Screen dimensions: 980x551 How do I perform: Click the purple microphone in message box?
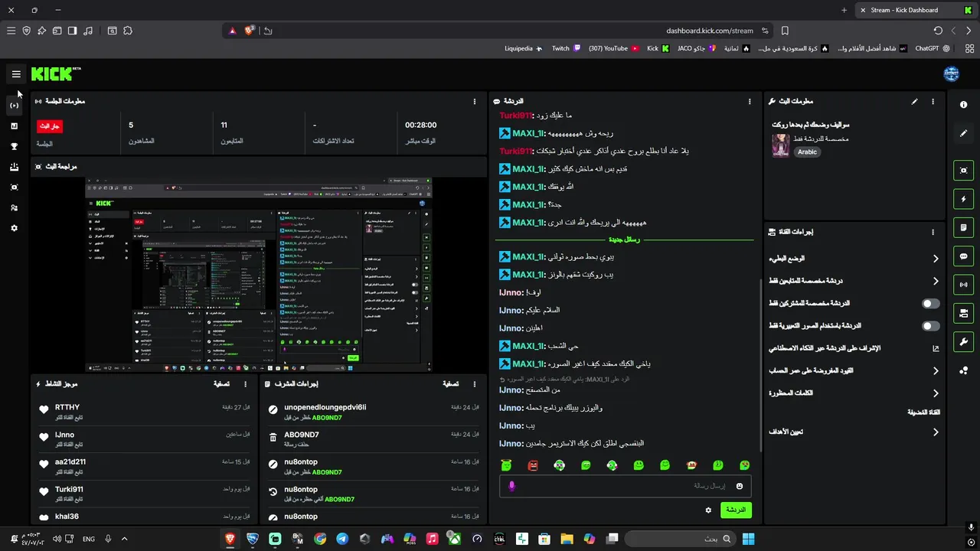coord(512,486)
